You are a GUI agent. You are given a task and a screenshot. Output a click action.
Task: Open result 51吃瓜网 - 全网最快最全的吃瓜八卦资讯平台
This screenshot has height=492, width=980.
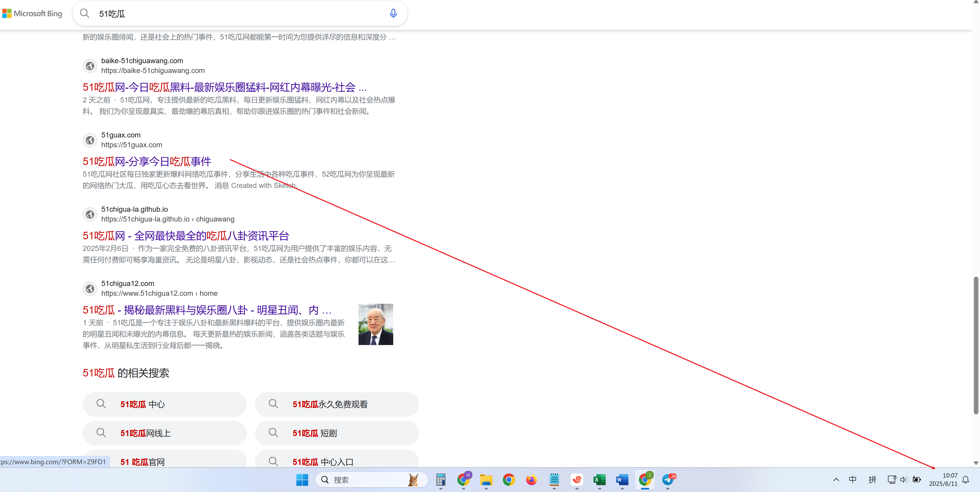(x=186, y=235)
